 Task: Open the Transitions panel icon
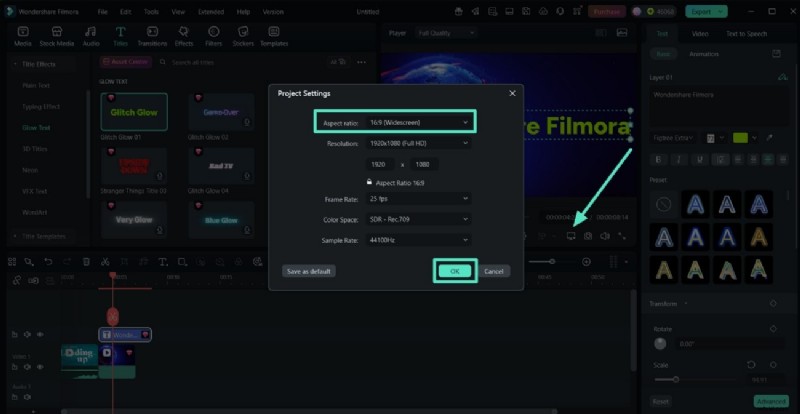[152, 38]
